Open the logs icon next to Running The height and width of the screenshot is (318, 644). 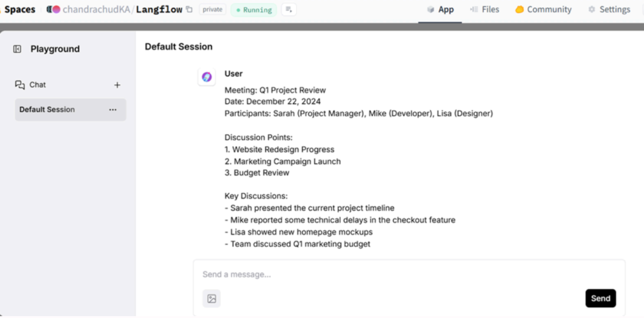(289, 9)
